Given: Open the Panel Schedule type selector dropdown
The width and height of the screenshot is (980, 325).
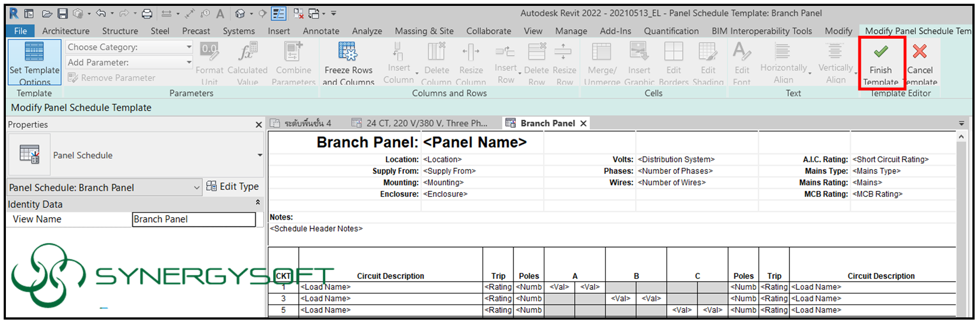Looking at the screenshot, I should click(x=260, y=155).
